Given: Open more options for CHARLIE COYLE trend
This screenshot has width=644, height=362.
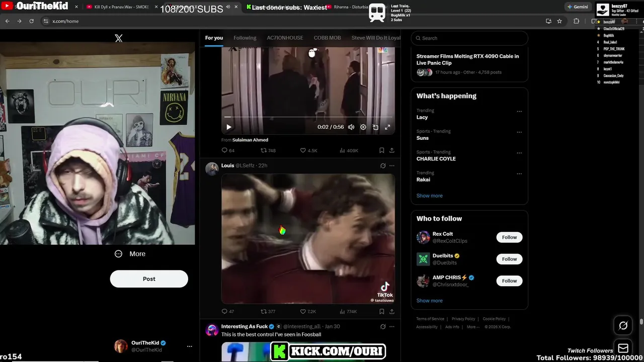Looking at the screenshot, I should (519, 153).
